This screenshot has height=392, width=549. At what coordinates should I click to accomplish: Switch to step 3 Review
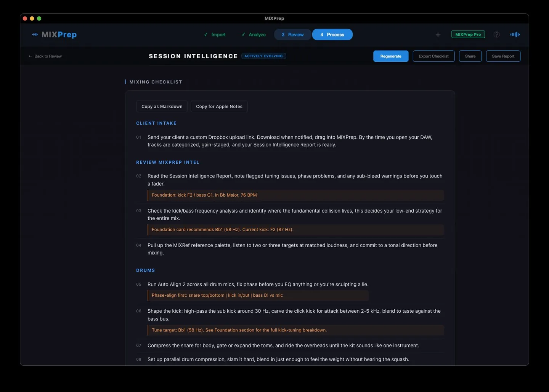pos(292,35)
